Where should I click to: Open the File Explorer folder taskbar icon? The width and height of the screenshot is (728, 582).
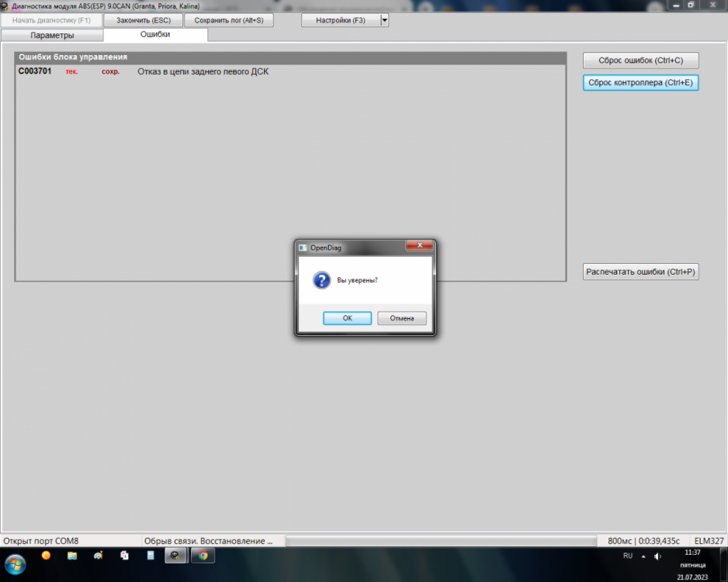(72, 556)
